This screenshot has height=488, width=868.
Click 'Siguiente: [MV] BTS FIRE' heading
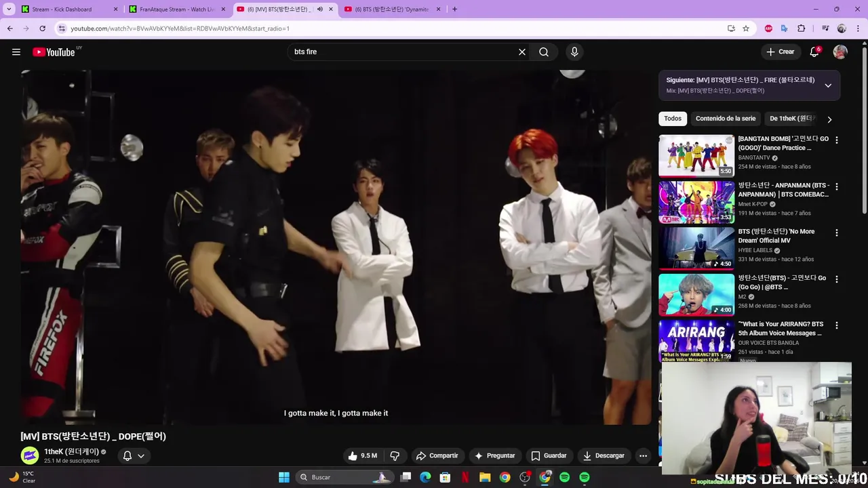pyautogui.click(x=741, y=80)
